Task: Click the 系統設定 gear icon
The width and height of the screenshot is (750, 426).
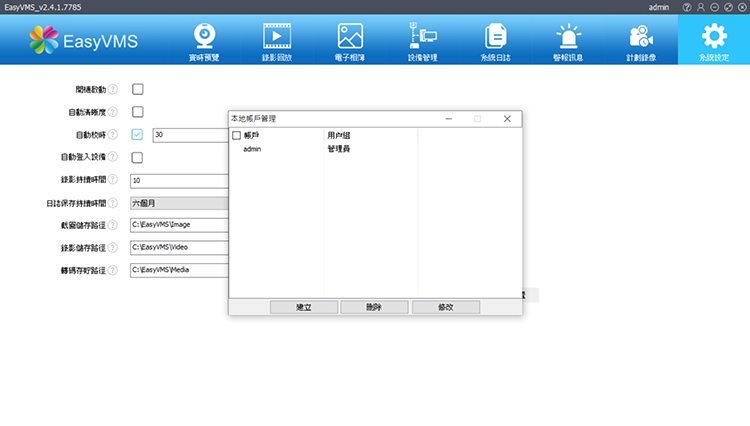Action: [714, 38]
